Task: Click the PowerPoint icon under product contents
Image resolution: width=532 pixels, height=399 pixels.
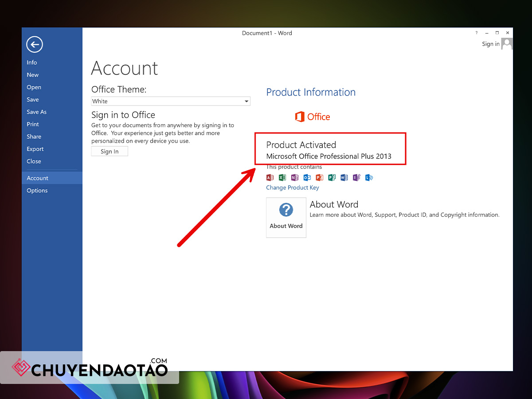Action: tap(320, 178)
